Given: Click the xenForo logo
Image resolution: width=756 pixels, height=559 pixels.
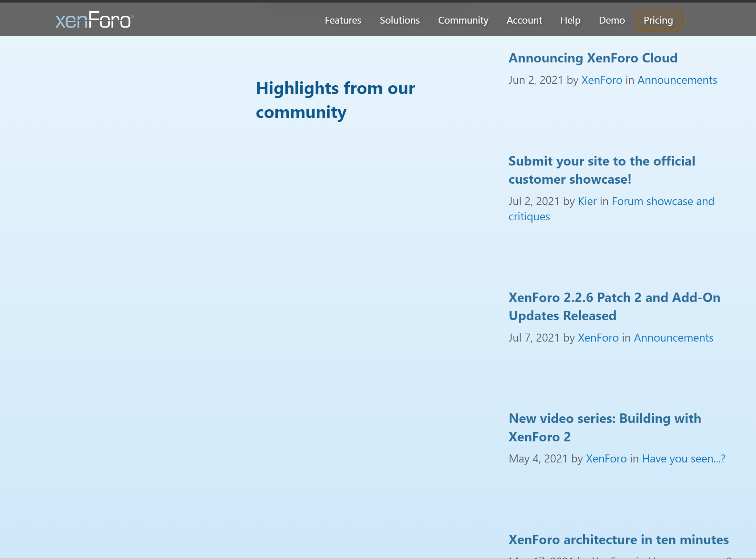Looking at the screenshot, I should pyautogui.click(x=94, y=19).
